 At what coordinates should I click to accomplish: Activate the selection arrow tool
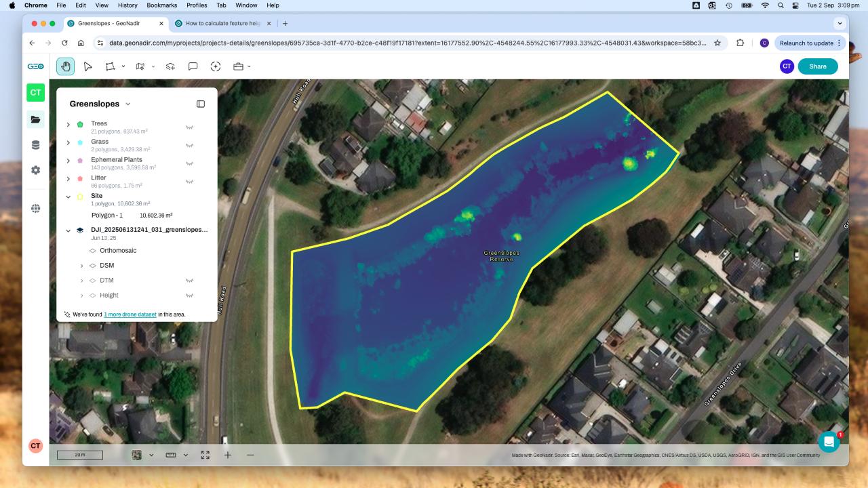coord(88,66)
